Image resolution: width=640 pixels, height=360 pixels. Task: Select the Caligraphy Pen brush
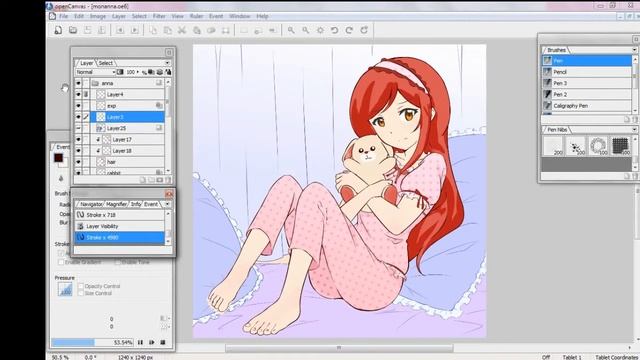[x=587, y=106]
